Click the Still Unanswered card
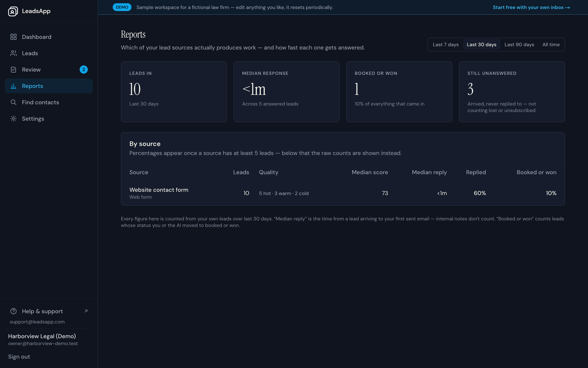The height and width of the screenshot is (368, 588). [512, 92]
